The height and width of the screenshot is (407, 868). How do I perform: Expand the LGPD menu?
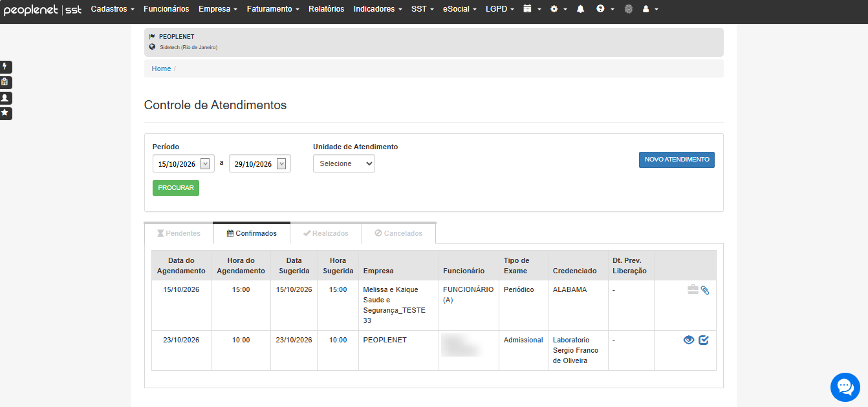coord(500,9)
